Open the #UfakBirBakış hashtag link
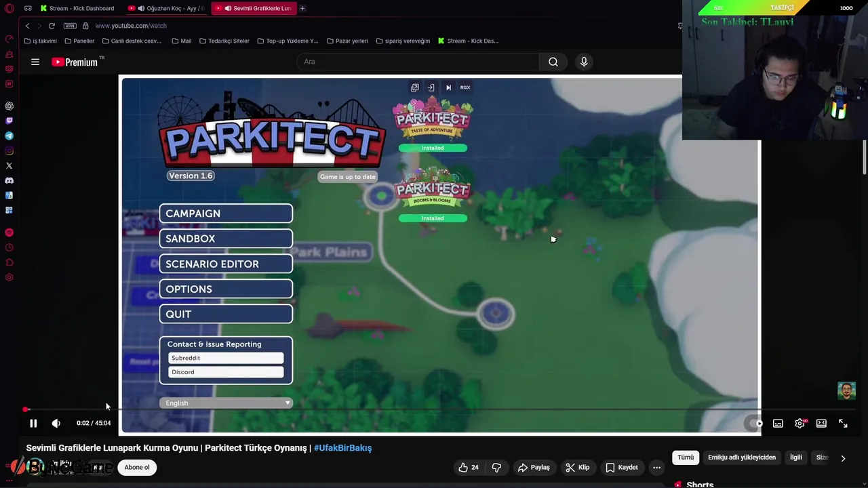Image resolution: width=868 pixels, height=488 pixels. pos(342,448)
